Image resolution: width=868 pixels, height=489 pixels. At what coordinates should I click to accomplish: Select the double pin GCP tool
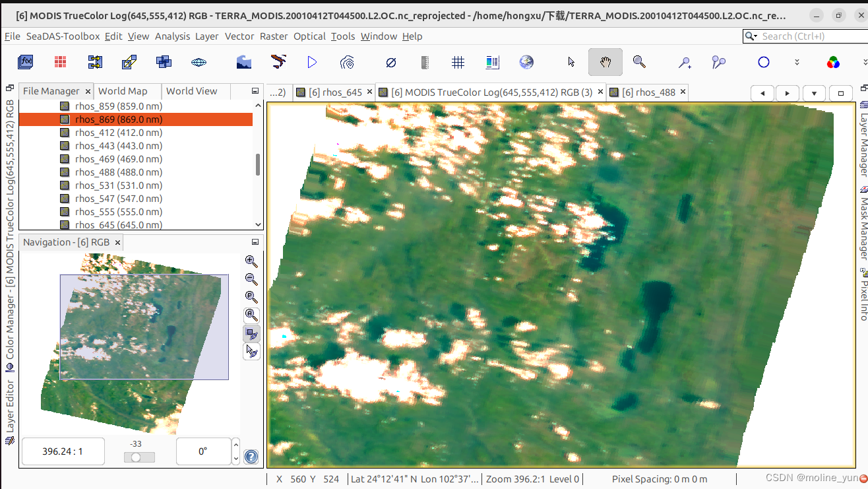718,62
